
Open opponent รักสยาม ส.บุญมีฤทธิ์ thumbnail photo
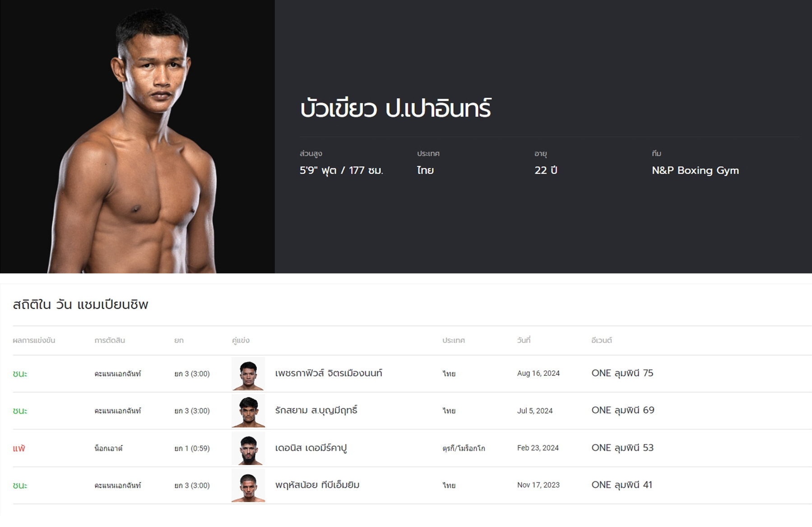pos(248,411)
